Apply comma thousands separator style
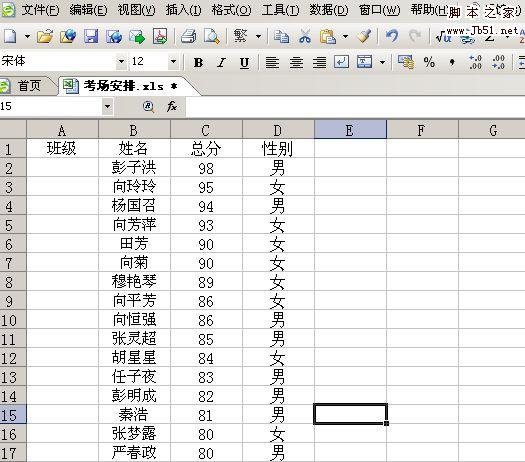 pyautogui.click(x=452, y=62)
